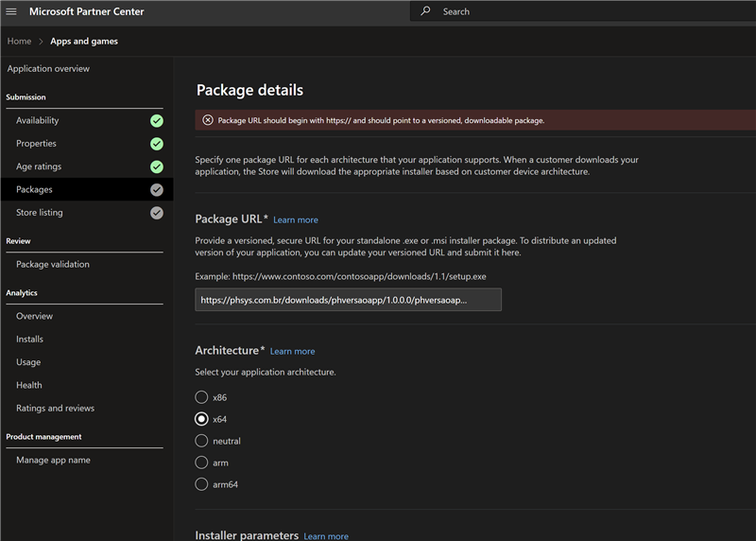756x541 pixels.
Task: Select the arm architecture radio button
Action: click(x=201, y=462)
